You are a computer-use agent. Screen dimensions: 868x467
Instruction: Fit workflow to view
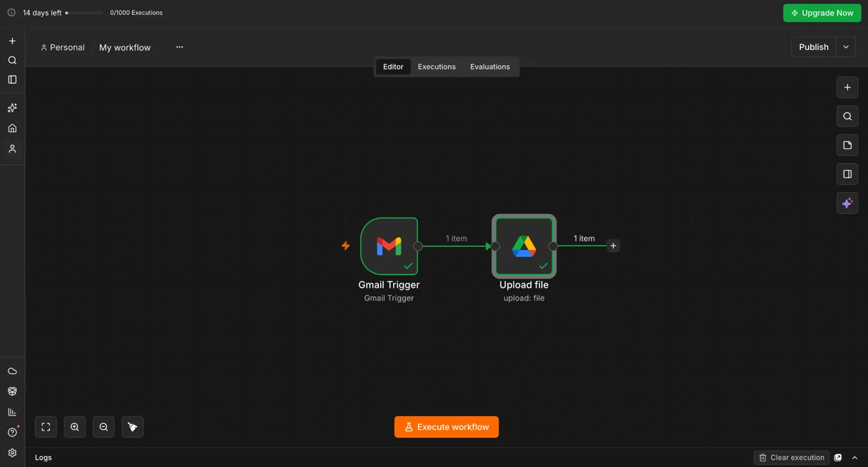click(x=46, y=427)
